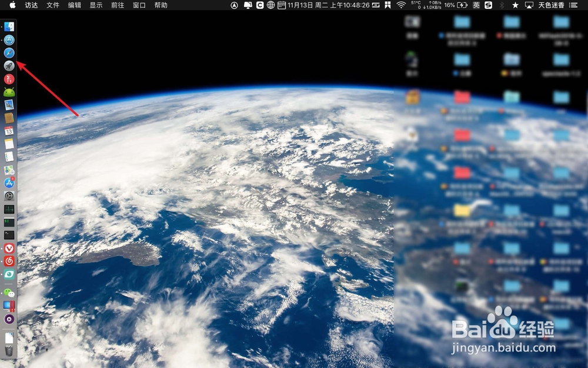Open Activity Monitor in the Dock
Image resolution: width=588 pixels, height=368 pixels.
click(x=9, y=209)
